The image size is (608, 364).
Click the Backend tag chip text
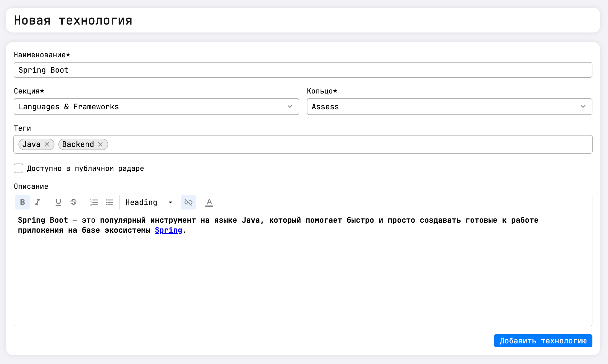pos(78,144)
